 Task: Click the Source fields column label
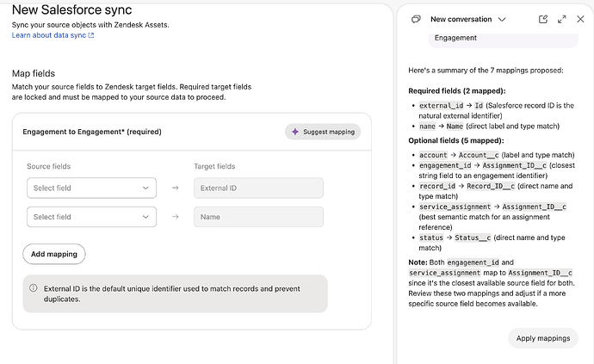[48, 166]
